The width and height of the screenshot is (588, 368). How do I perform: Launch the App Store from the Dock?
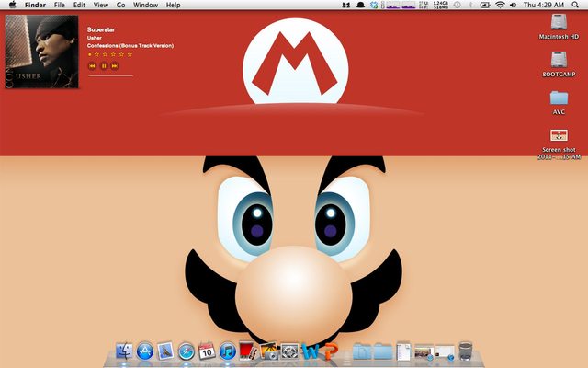pos(145,351)
